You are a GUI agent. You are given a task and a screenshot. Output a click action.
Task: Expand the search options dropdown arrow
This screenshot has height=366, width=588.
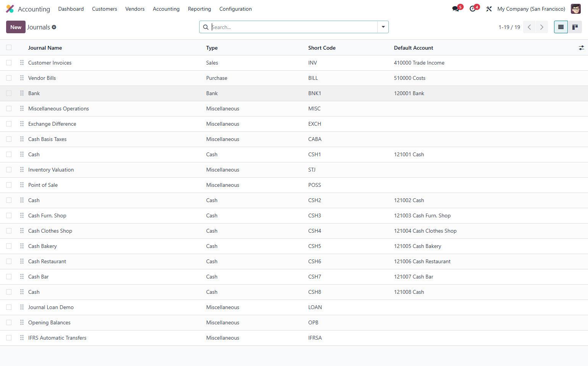coord(383,27)
